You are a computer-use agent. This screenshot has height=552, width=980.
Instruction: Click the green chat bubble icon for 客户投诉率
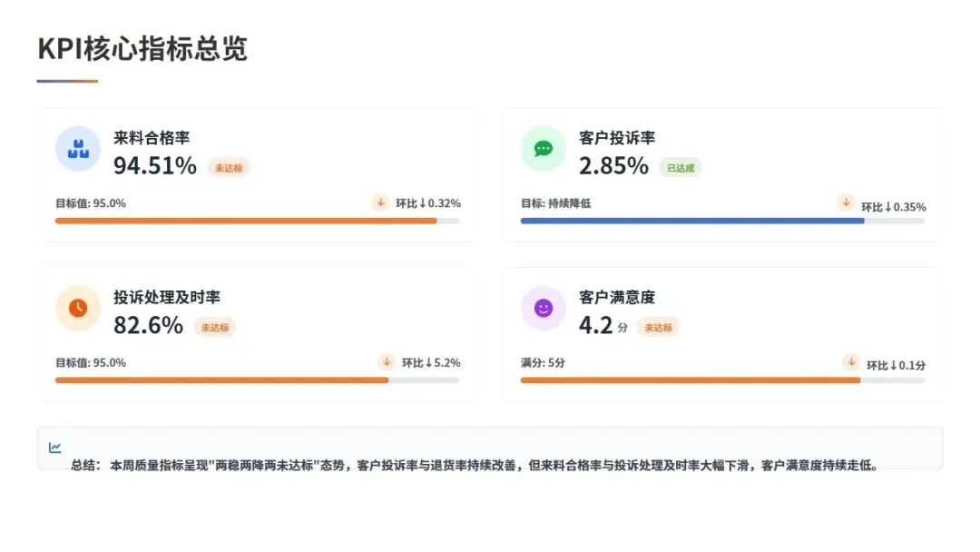click(x=544, y=149)
